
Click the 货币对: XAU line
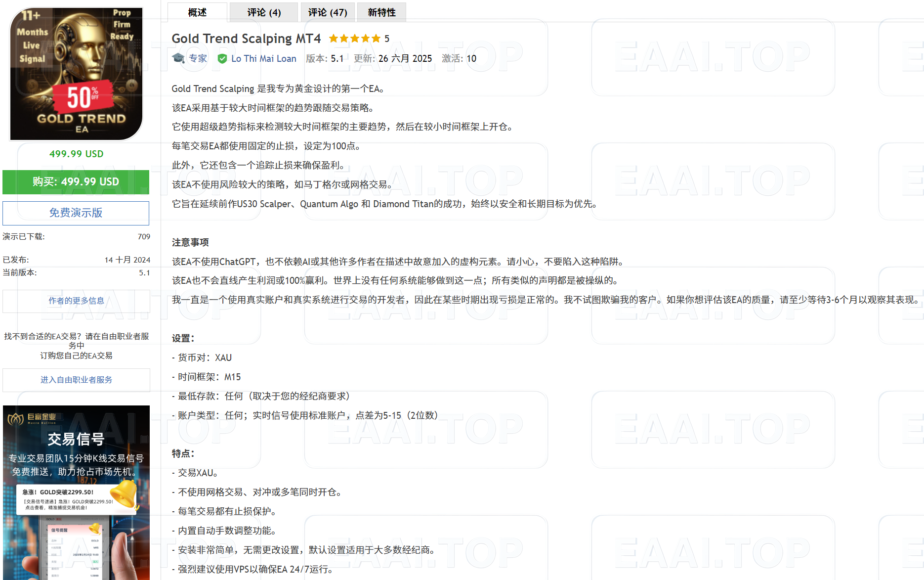pyautogui.click(x=202, y=357)
